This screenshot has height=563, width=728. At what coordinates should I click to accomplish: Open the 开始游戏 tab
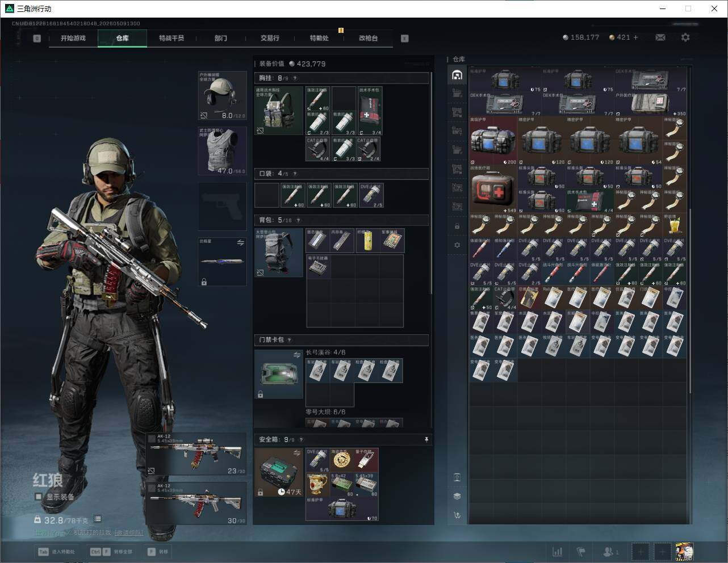pyautogui.click(x=73, y=38)
